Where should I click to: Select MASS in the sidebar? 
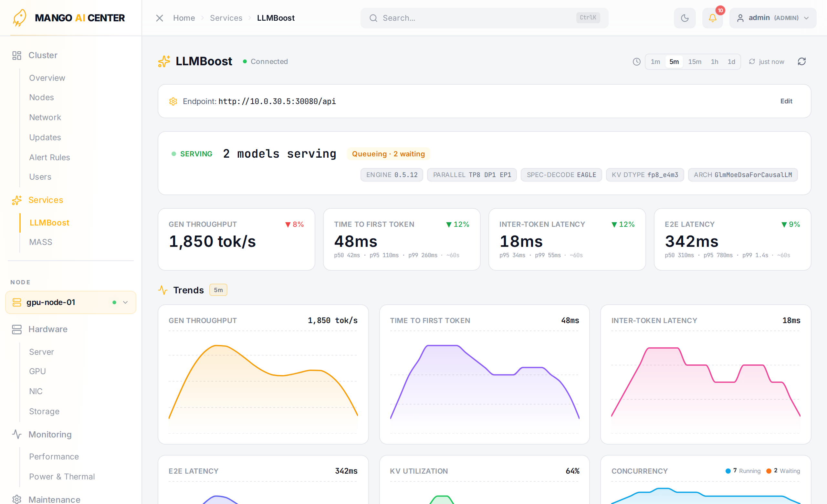point(40,242)
